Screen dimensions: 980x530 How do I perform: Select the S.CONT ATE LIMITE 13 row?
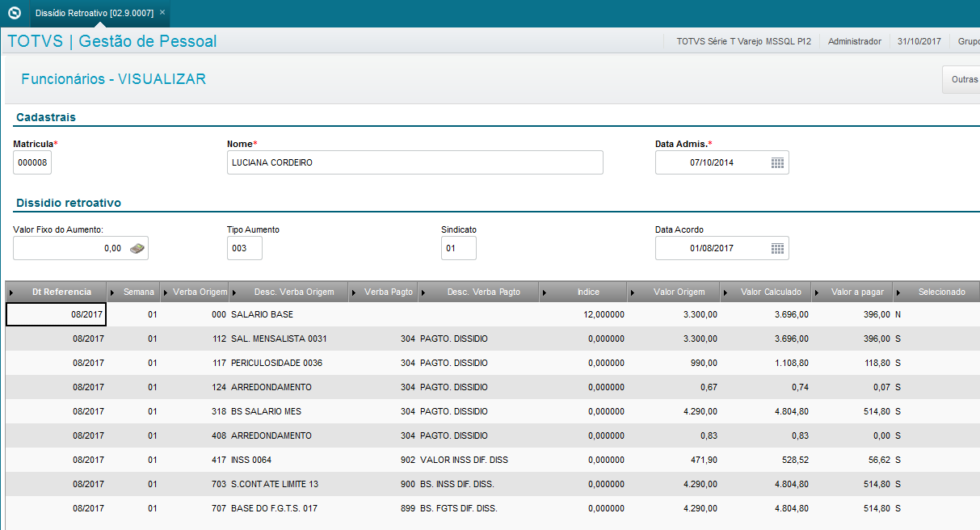[x=493, y=484]
